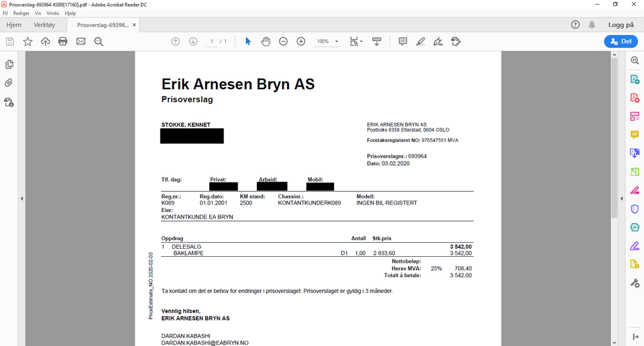This screenshot has width=644, height=346.
Task: Open Edit PDF tool in right pane
Action: pos(635,117)
